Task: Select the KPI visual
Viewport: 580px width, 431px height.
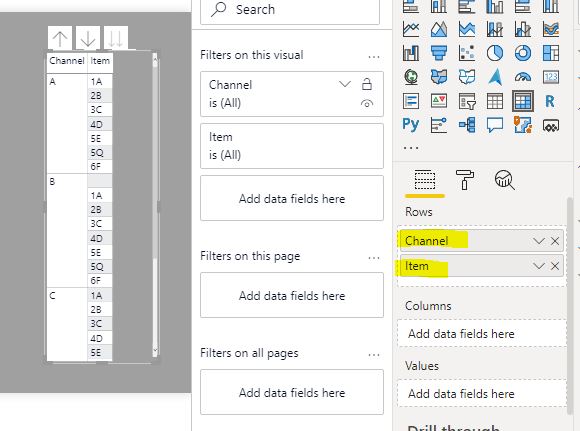Action: [x=439, y=101]
